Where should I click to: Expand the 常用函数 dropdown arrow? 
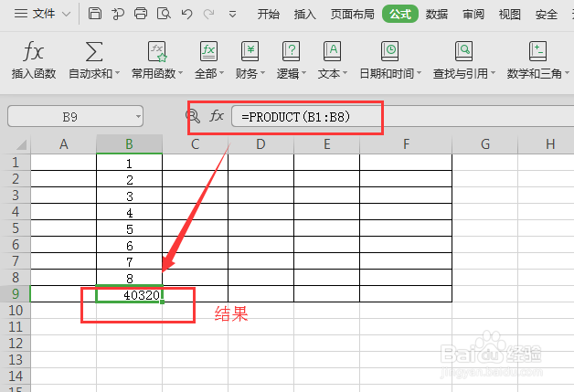(180, 73)
